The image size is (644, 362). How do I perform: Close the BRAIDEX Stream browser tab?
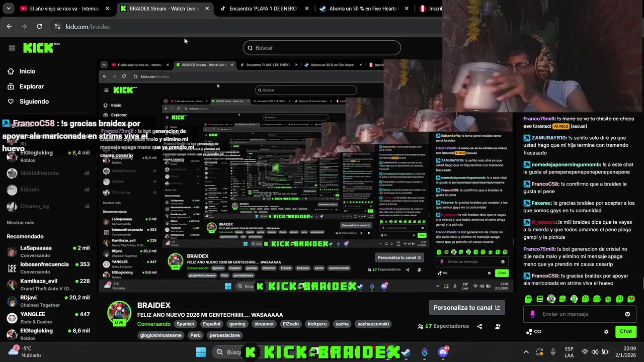pos(207,9)
